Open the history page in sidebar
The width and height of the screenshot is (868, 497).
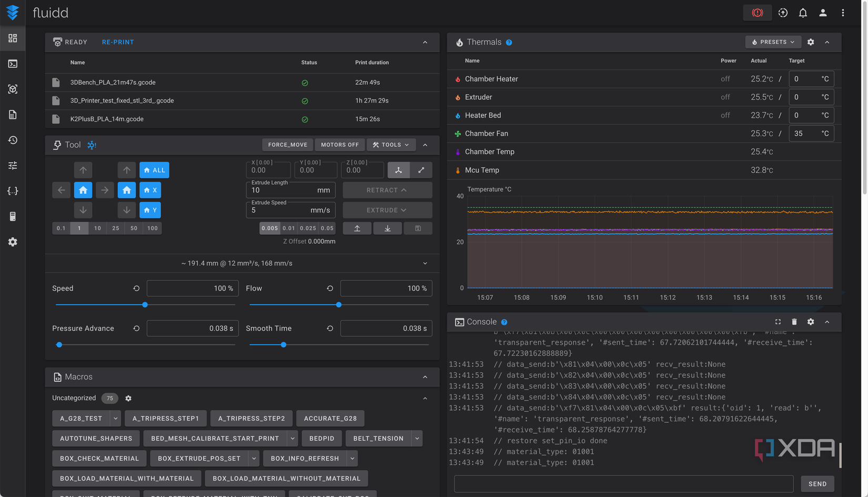coord(13,140)
